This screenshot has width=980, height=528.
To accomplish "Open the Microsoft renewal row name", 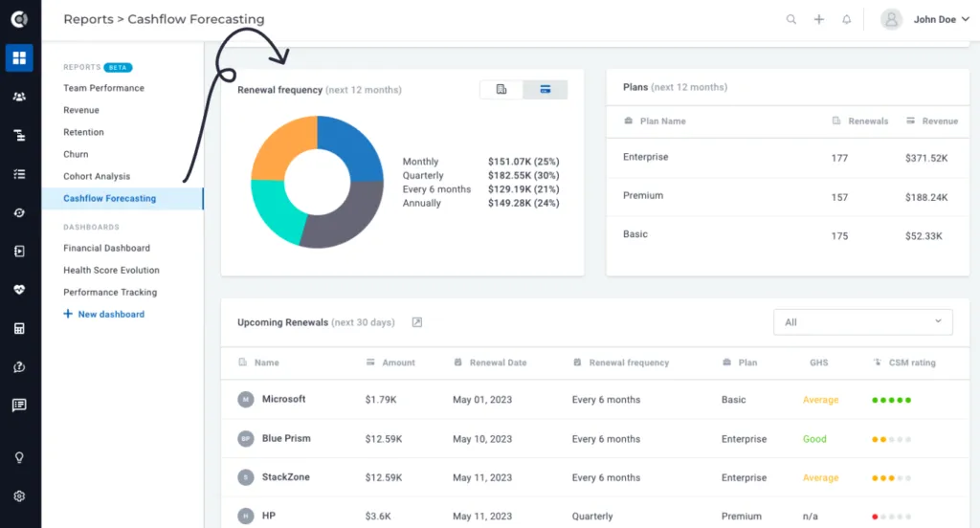I will click(x=283, y=399).
